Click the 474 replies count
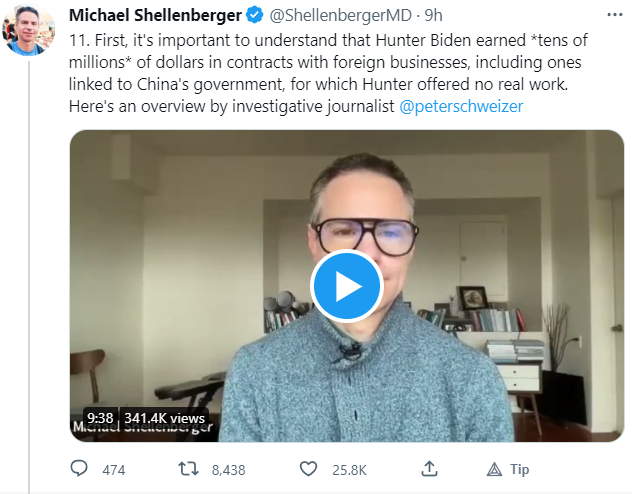 click(114, 470)
